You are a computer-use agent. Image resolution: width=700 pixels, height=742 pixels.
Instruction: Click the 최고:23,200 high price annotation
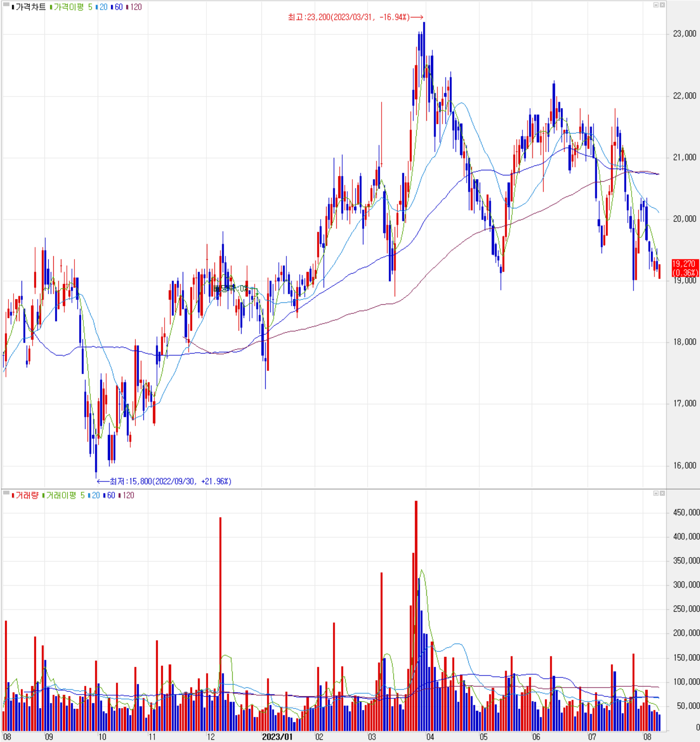(x=355, y=17)
